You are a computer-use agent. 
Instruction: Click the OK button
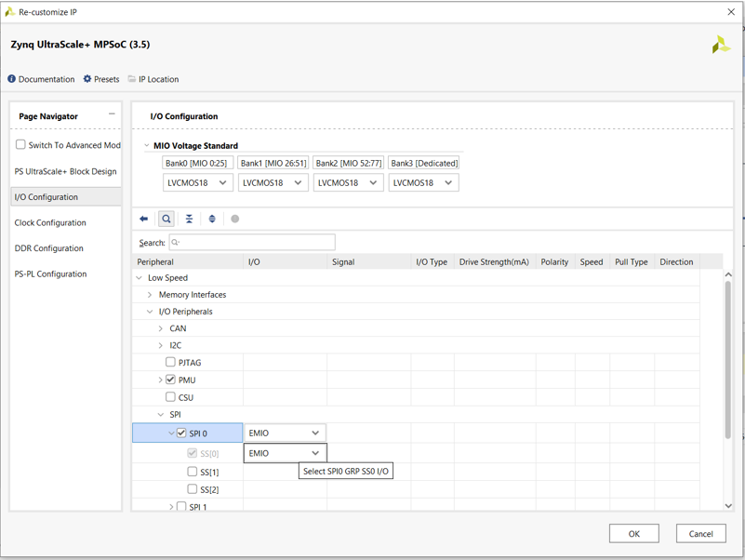coord(633,533)
